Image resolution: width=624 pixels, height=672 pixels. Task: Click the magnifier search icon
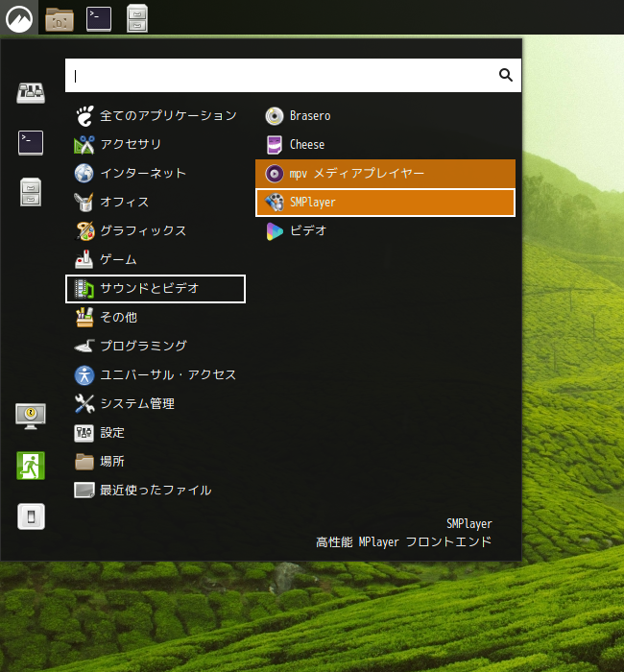(x=506, y=75)
